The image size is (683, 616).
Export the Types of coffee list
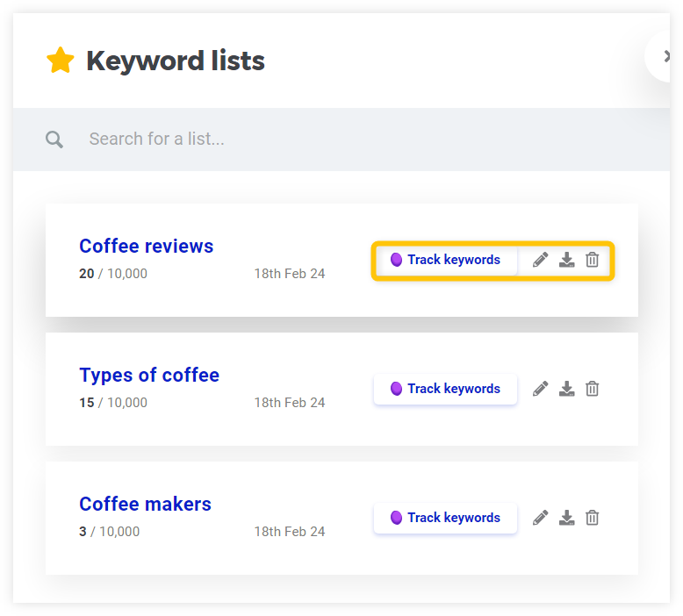(567, 389)
